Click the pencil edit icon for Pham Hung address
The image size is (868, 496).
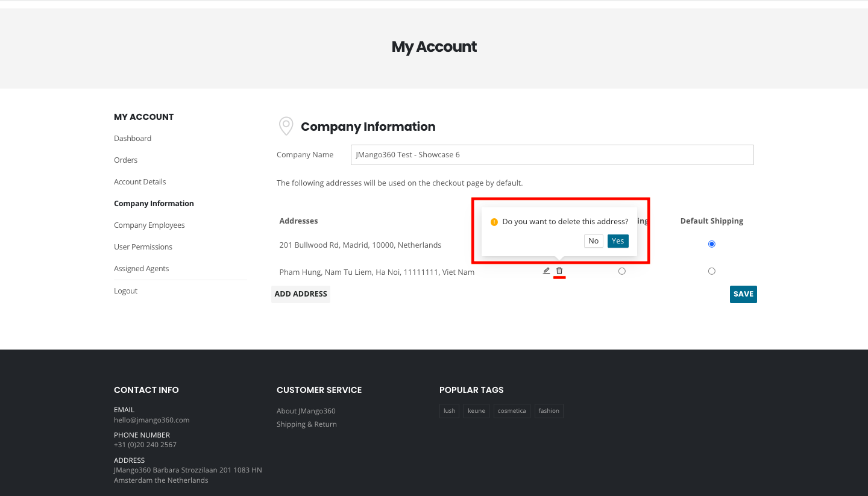click(x=546, y=271)
